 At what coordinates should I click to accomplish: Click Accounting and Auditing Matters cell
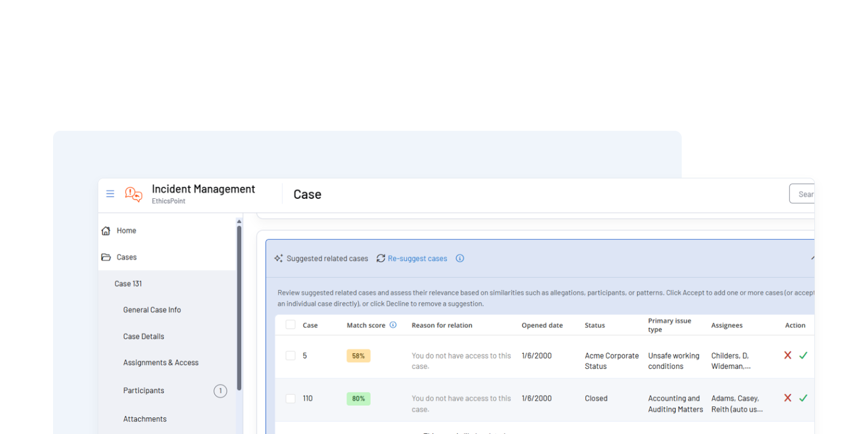[676, 404]
